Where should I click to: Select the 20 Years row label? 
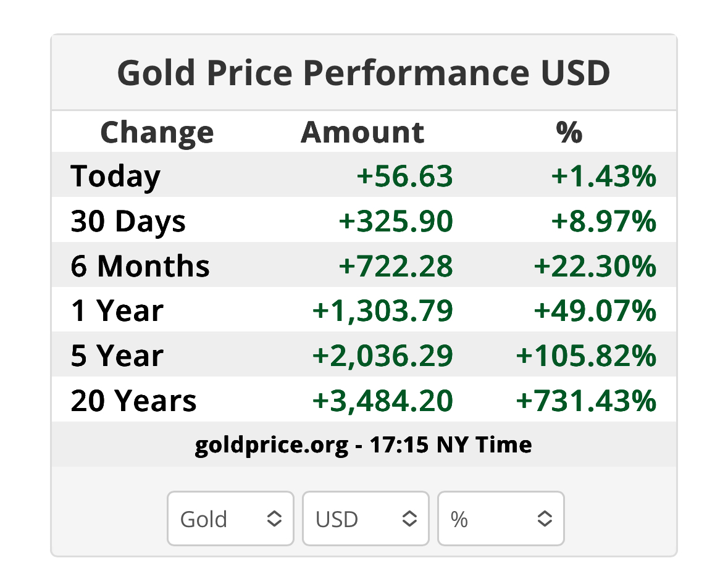coord(133,401)
